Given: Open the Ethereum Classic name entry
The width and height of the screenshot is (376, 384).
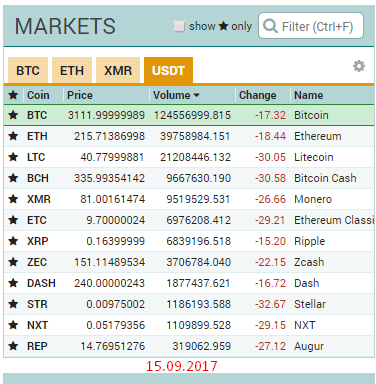Looking at the screenshot, I should 334,220.
